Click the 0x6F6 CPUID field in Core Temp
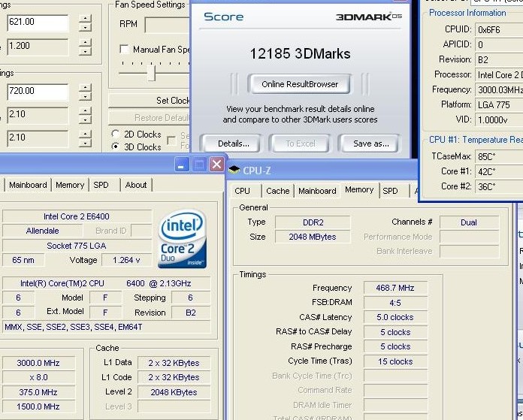The image size is (523, 420). (499, 30)
